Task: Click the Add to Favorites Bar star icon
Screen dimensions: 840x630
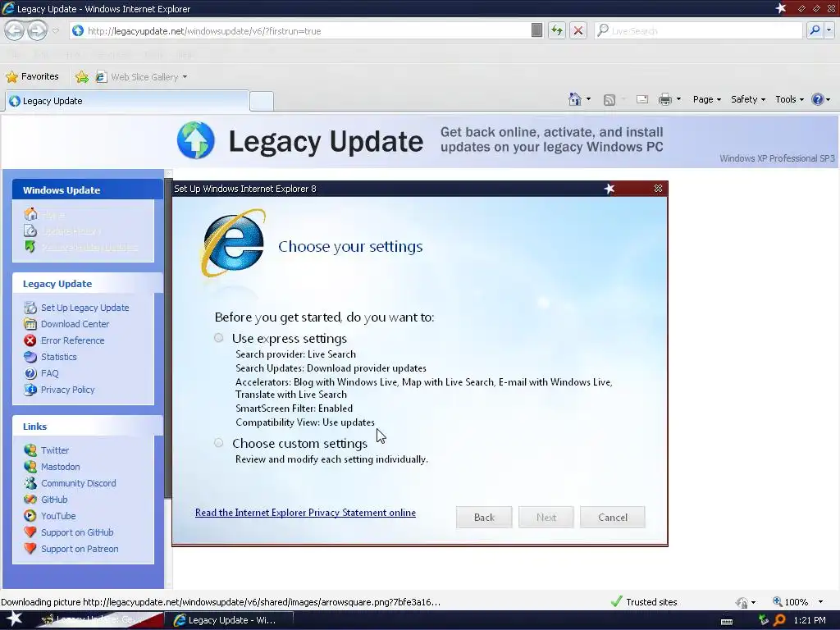Action: click(x=82, y=77)
